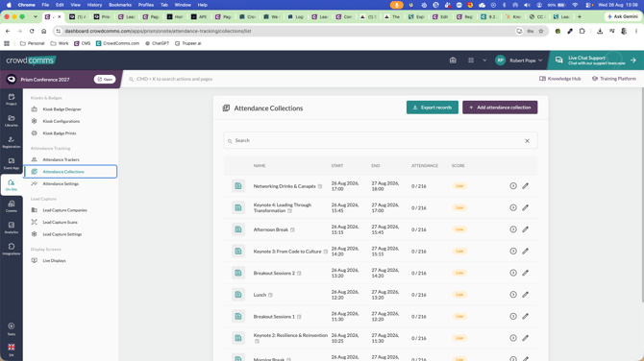This screenshot has height=361, width=644.
Task: Open the Bookmarks menu in macOS menu bar
Action: point(120,5)
